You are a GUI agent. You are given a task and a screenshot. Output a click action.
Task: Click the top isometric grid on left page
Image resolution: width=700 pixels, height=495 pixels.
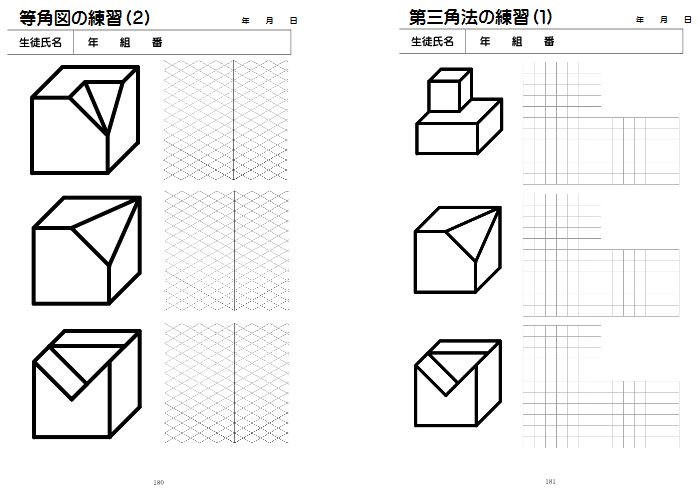[x=225, y=120]
